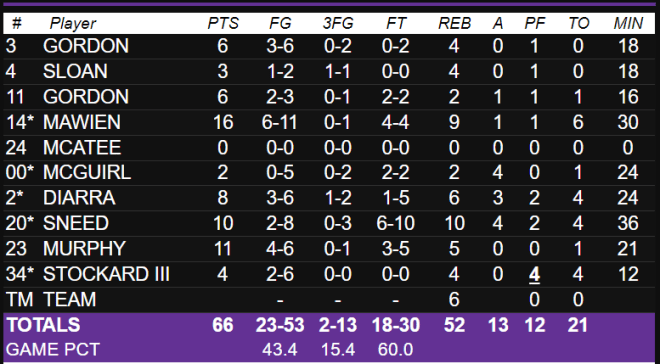Click total points value 66
This screenshot has height=364, width=660.
pos(223,325)
